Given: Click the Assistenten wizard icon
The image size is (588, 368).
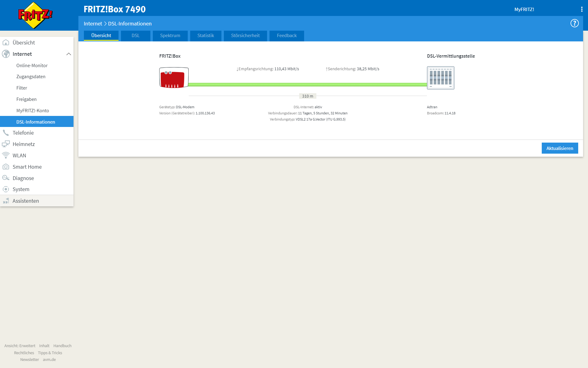Looking at the screenshot, I should [x=6, y=201].
